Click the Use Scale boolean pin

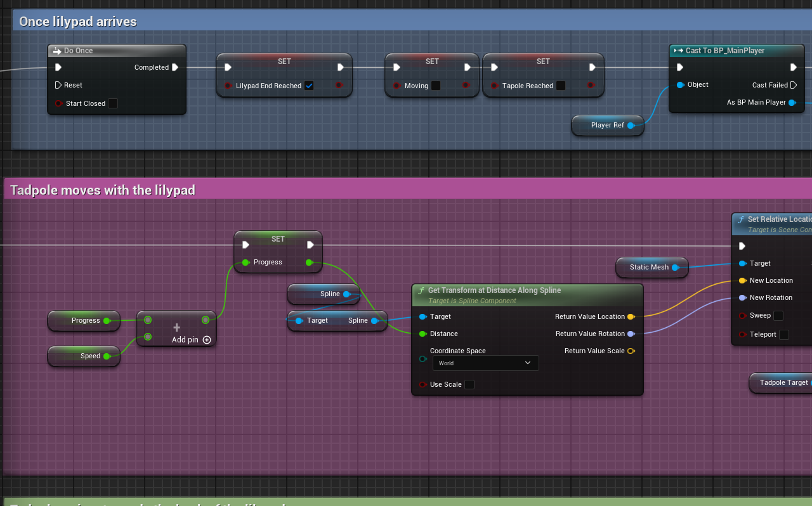click(x=422, y=384)
